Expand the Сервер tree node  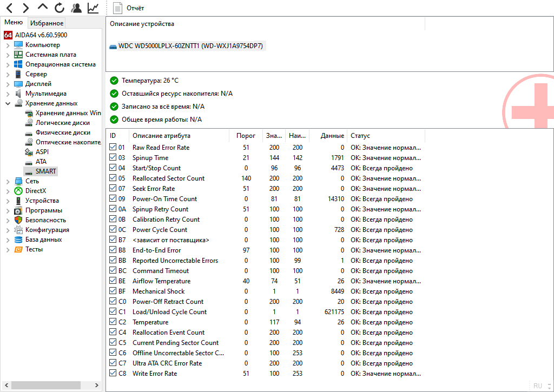coord(8,75)
